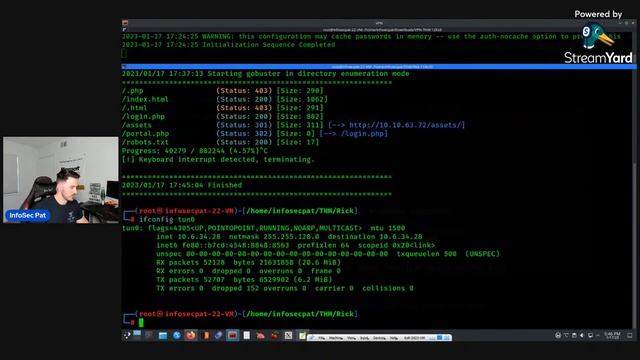This screenshot has width=640, height=360.
Task: Click the Firefox icon in the taskbar
Action: pos(191,335)
